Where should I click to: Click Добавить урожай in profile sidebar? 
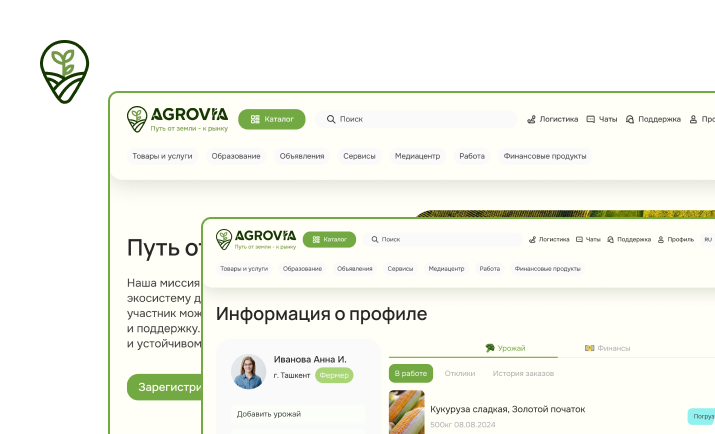coord(298,414)
